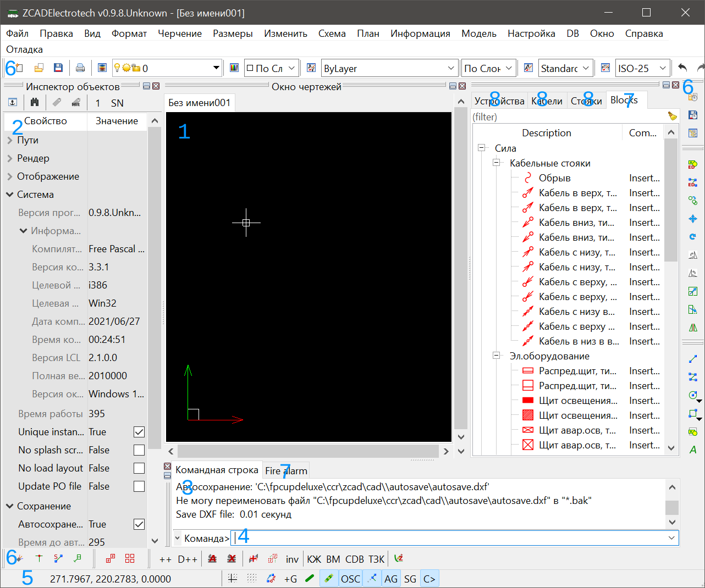Expand the 'Пути' property group
The width and height of the screenshot is (705, 588).
pyautogui.click(x=10, y=140)
